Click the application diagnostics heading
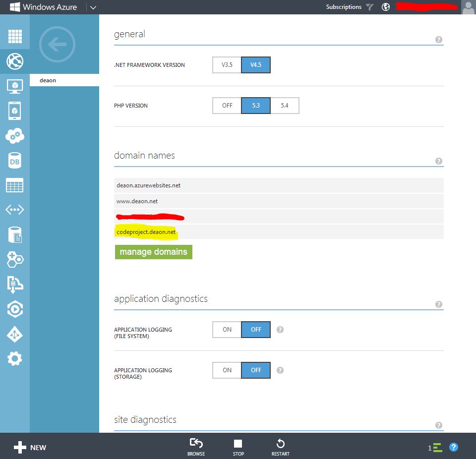476x459 pixels. 161,299
